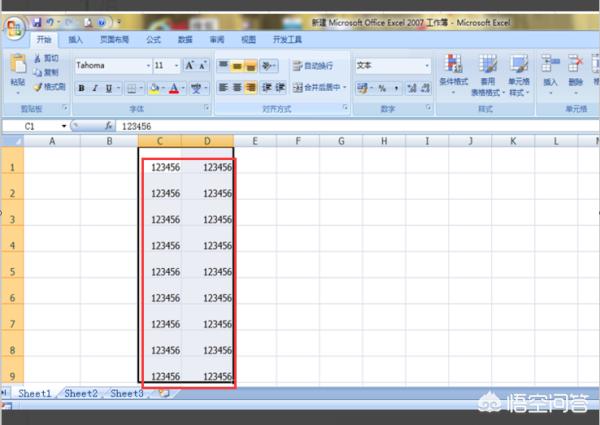Click the Insert Function fx icon
The image size is (600, 425).
[108, 125]
